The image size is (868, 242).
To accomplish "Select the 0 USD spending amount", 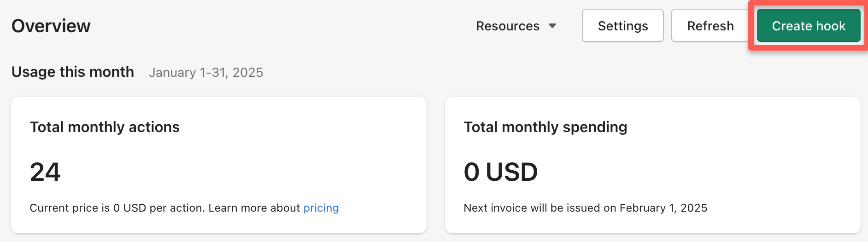I will pos(501,172).
